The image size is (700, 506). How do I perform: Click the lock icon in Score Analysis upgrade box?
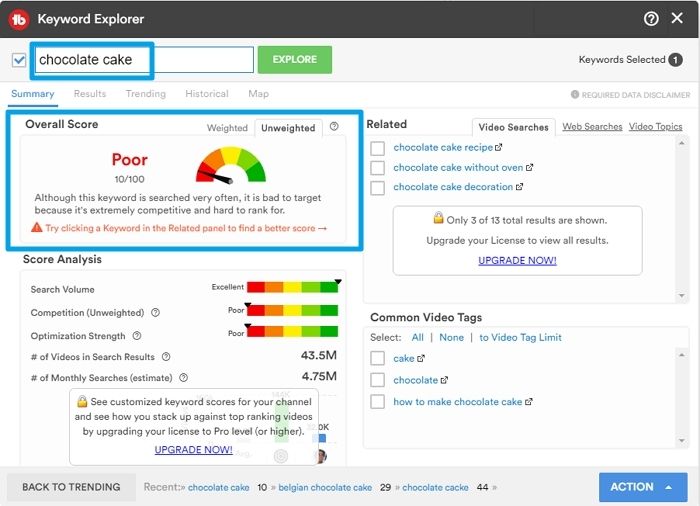pyautogui.click(x=82, y=401)
